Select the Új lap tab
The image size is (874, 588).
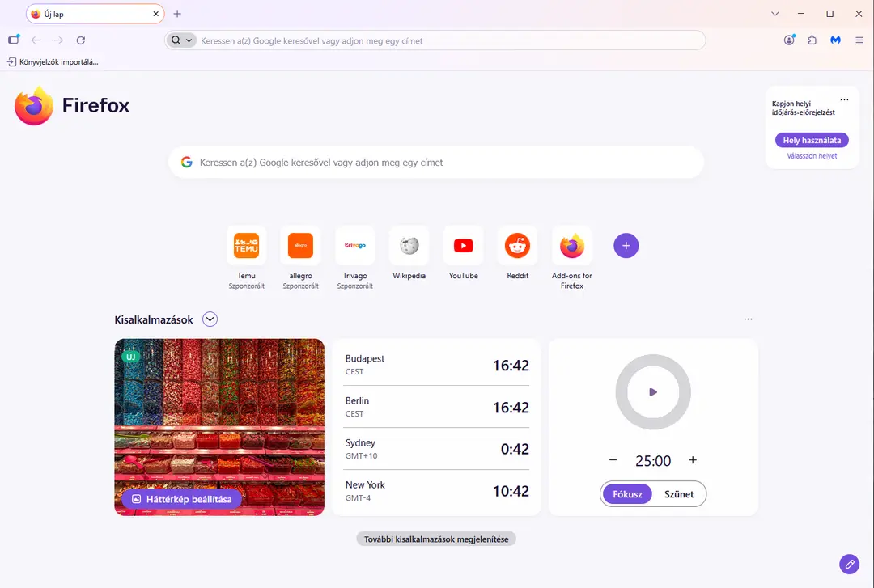pyautogui.click(x=95, y=14)
